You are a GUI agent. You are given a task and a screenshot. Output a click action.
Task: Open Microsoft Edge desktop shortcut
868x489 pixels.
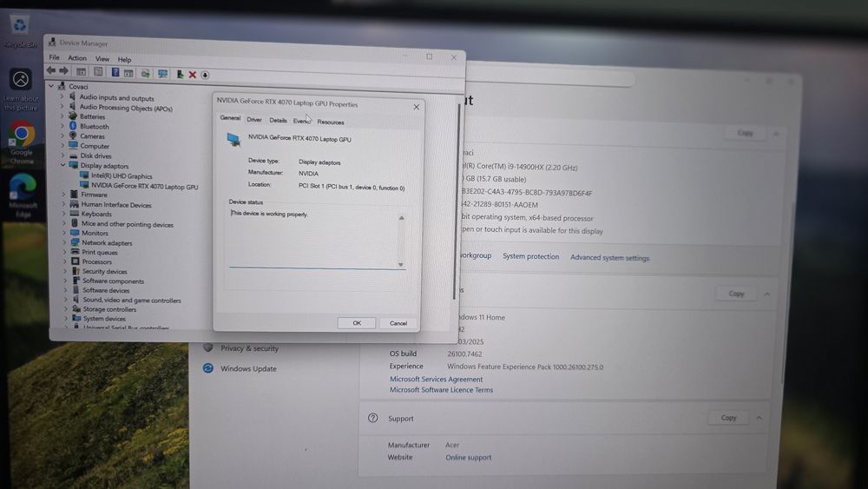click(23, 195)
